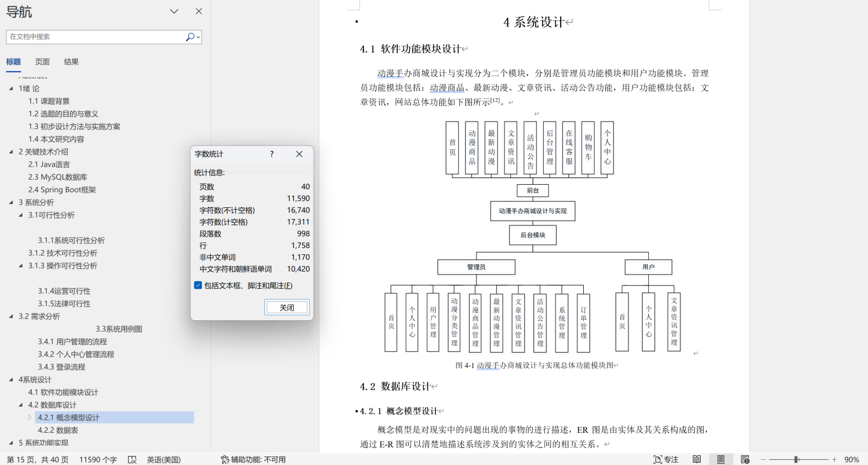
Task: Click the zoom out minus button
Action: click(763, 459)
